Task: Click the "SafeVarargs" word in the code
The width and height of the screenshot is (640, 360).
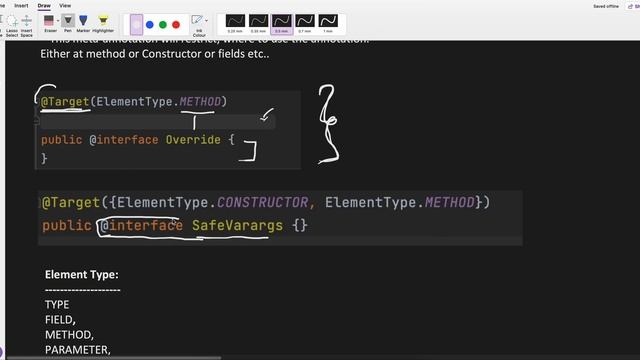Action: (x=238, y=225)
